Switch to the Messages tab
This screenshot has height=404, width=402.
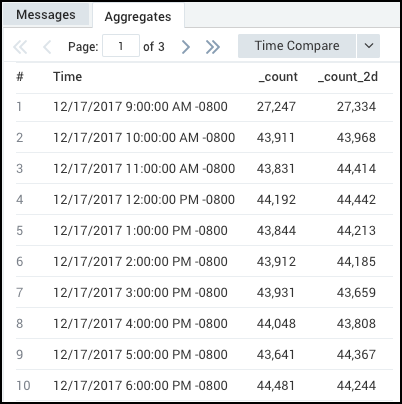(46, 15)
